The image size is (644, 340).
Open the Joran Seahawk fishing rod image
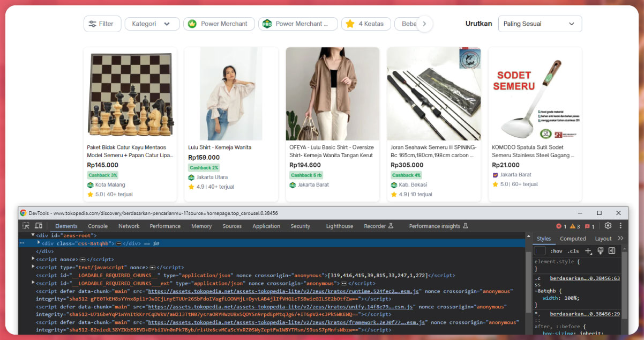tap(433, 94)
